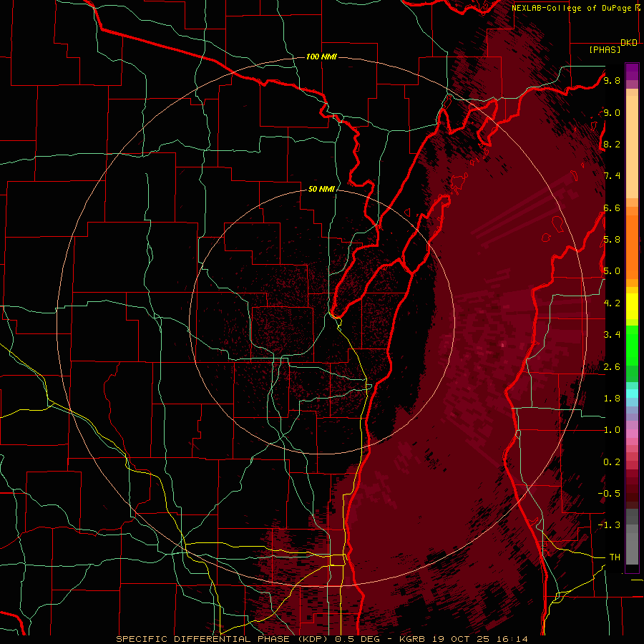Click the 5.0 value on the color scale
Screen dimensions: 644x644
612,271
